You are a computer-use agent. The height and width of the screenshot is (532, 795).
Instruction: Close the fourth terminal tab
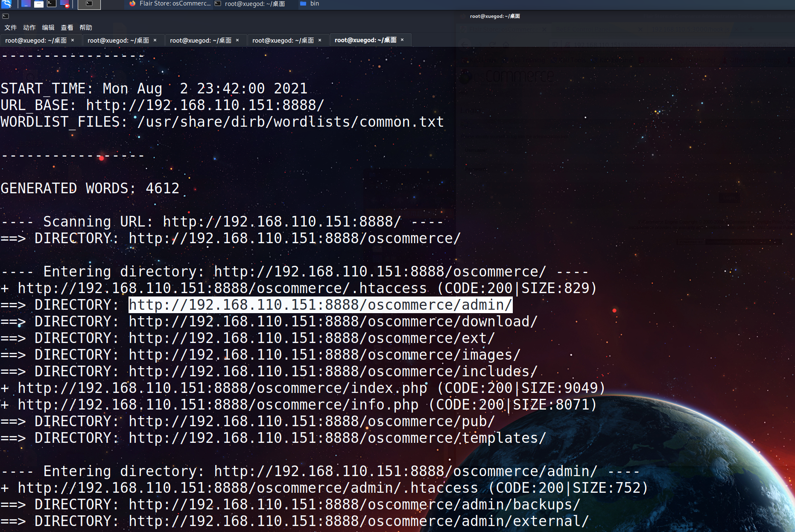(x=320, y=40)
